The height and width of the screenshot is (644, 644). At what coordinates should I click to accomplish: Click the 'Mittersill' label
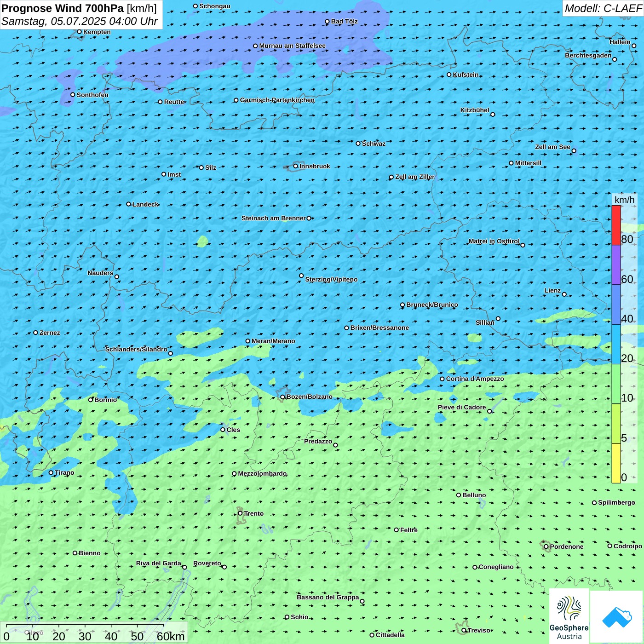[x=528, y=163]
